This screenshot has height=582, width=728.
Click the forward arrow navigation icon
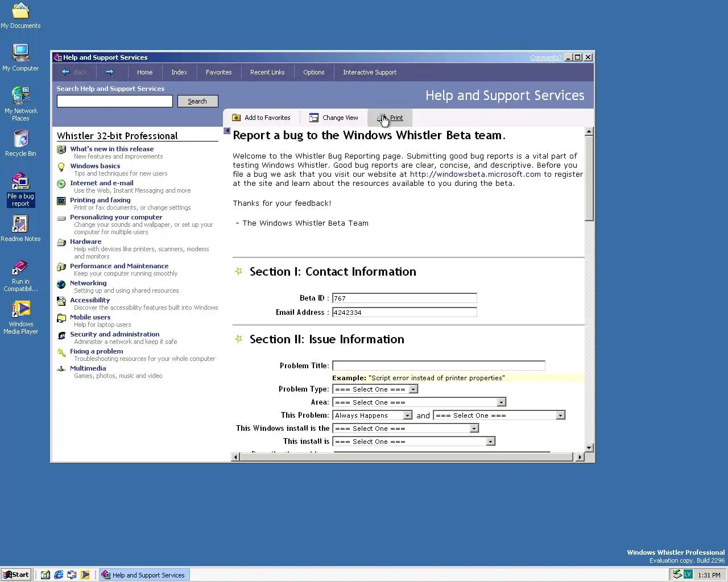click(x=110, y=72)
